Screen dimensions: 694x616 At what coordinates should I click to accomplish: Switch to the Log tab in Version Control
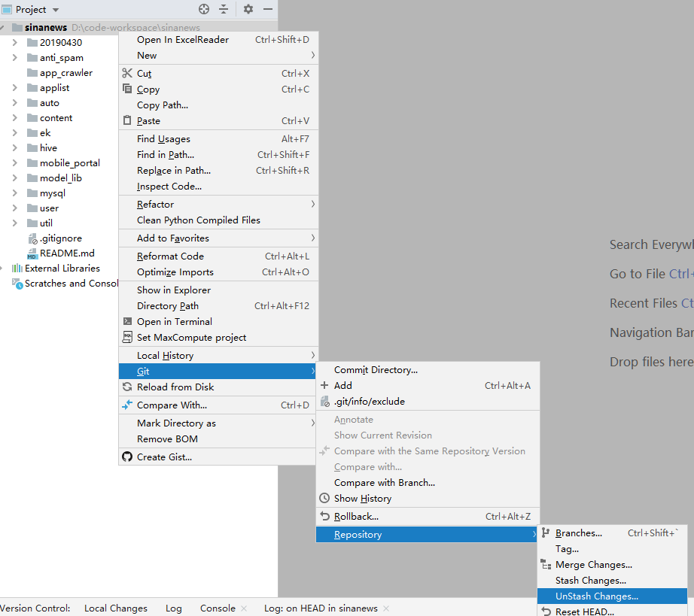[x=173, y=608]
